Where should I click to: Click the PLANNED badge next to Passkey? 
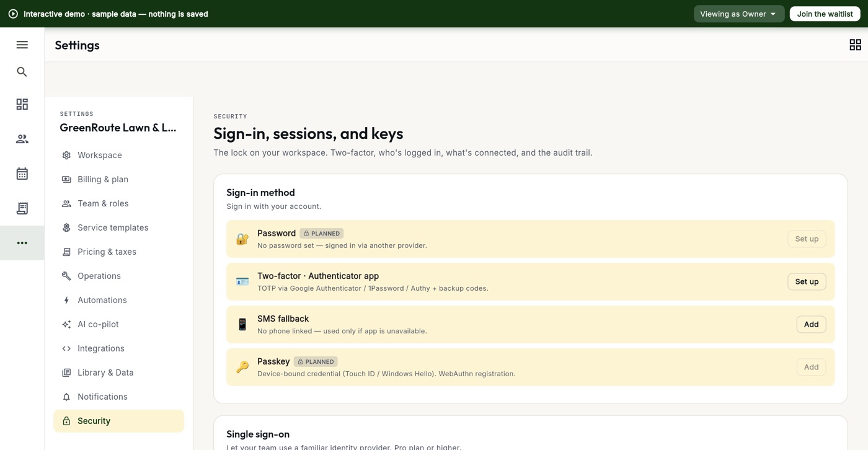[x=316, y=362]
